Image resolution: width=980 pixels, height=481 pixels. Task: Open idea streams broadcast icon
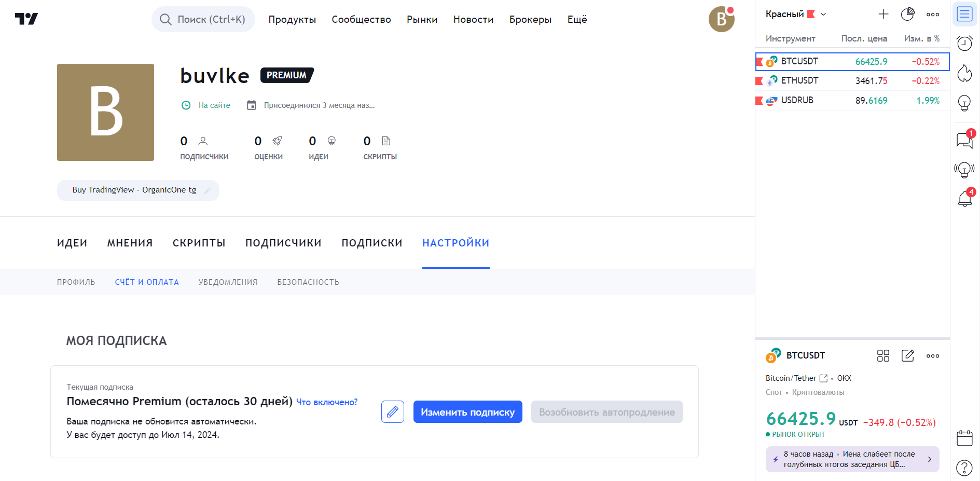tap(964, 170)
